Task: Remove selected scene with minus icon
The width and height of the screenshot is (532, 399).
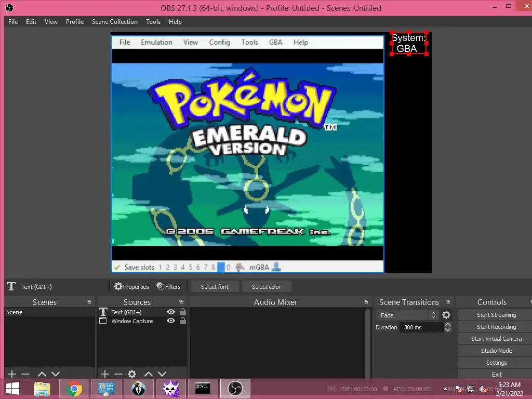Action: pyautogui.click(x=25, y=374)
